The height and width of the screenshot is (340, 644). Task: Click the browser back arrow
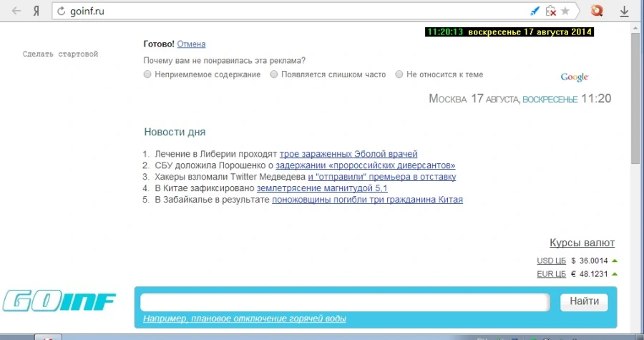pyautogui.click(x=16, y=11)
